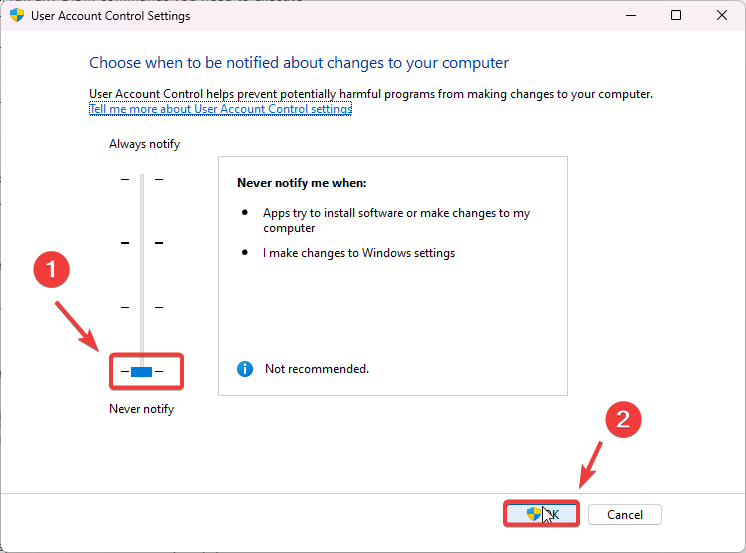Viewport: 746px width, 553px height.
Task: Click the 'Not recommended.' text
Action: tap(317, 369)
